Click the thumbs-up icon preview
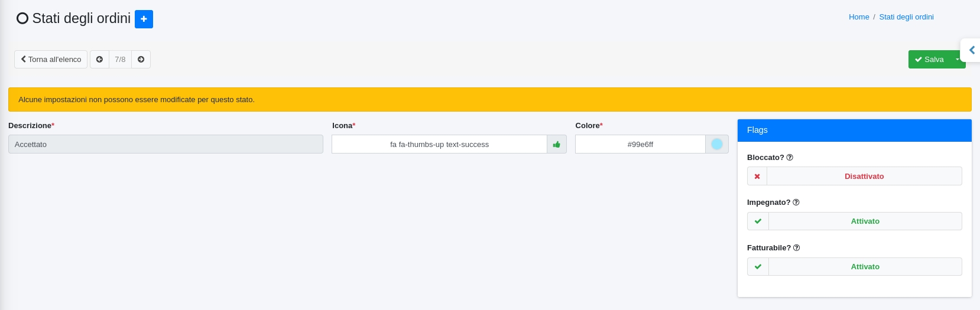 tap(556, 144)
